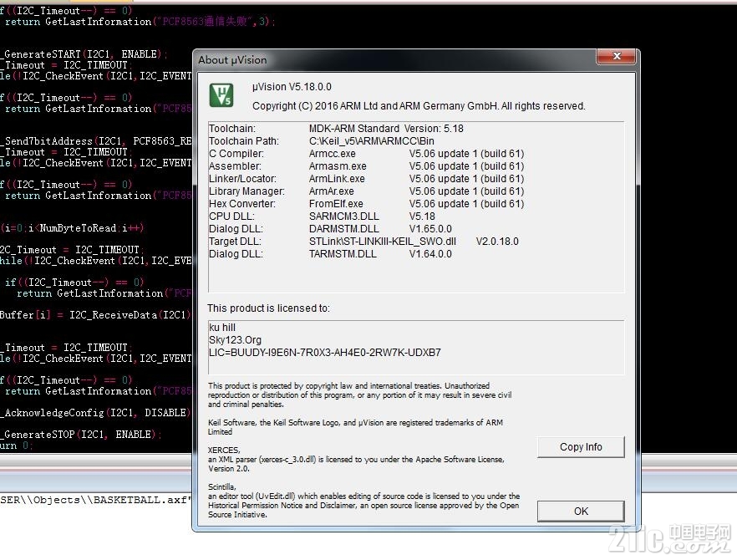Screen dimensions: 737x560
Task: Click the 'Sky123.Org' license line
Action: (x=235, y=340)
